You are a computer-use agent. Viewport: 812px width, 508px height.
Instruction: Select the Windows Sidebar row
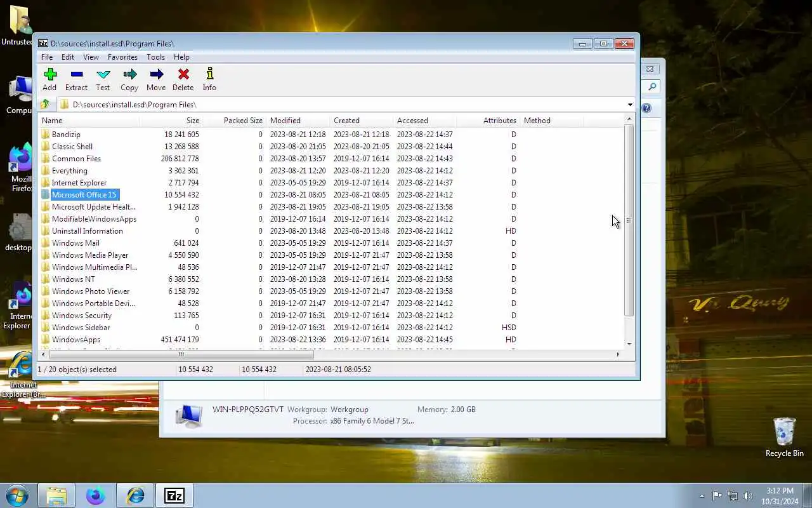click(331, 328)
